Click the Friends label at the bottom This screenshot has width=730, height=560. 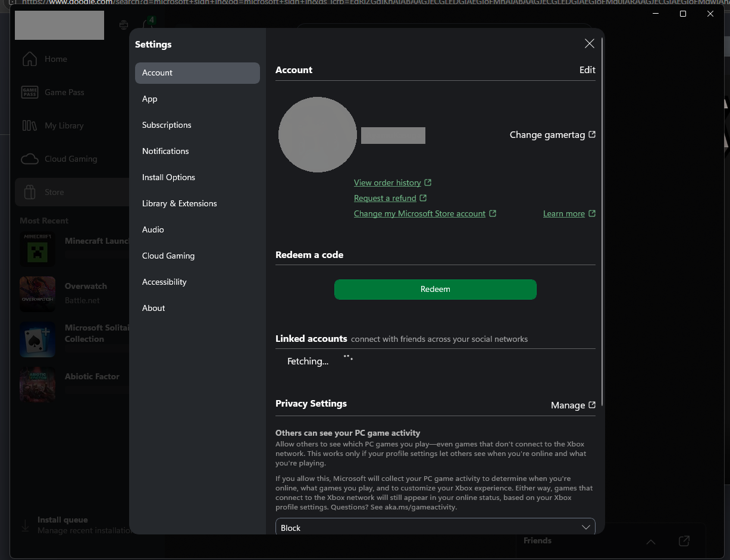tap(537, 540)
